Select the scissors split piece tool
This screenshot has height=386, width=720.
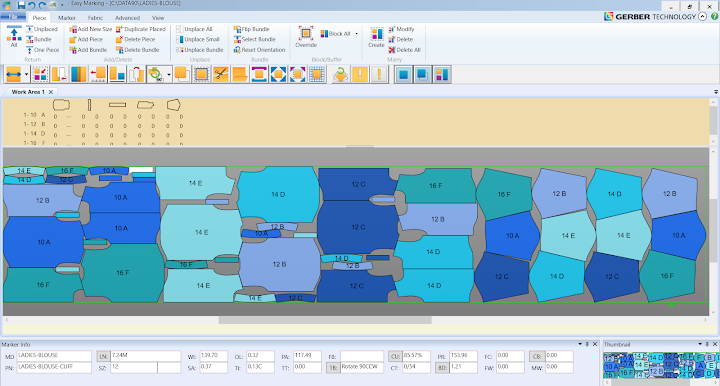pos(220,74)
